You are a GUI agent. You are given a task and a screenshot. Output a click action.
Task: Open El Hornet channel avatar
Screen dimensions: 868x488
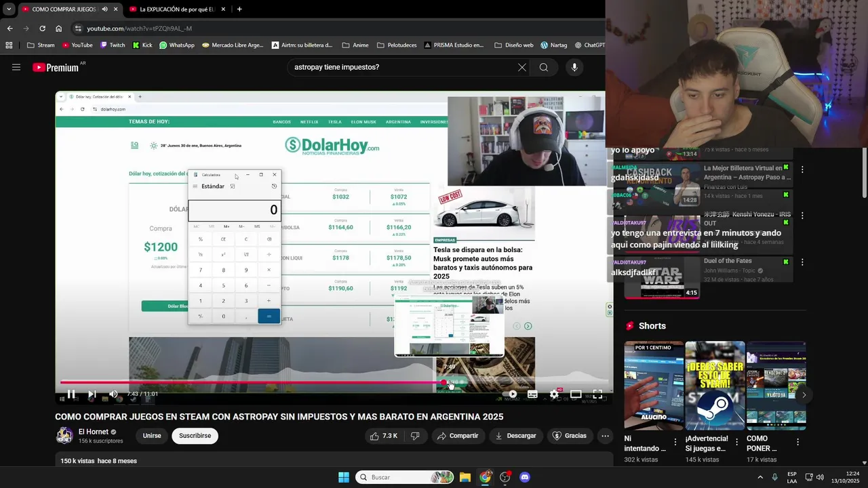[64, 436]
